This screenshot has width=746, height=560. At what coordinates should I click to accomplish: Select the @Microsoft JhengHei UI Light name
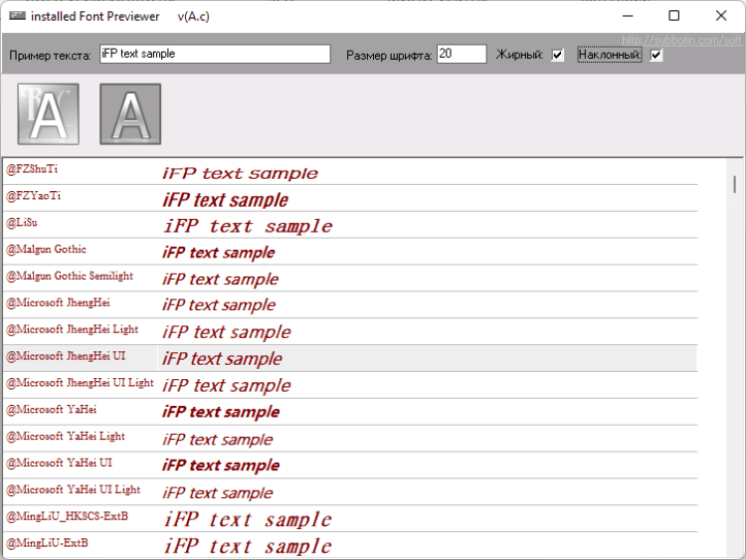[x=80, y=383]
